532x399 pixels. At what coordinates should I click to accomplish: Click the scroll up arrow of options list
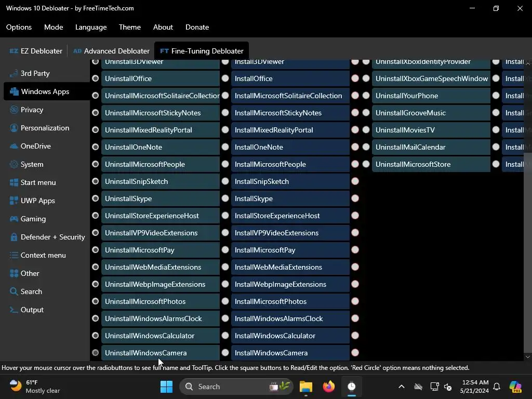click(x=528, y=63)
